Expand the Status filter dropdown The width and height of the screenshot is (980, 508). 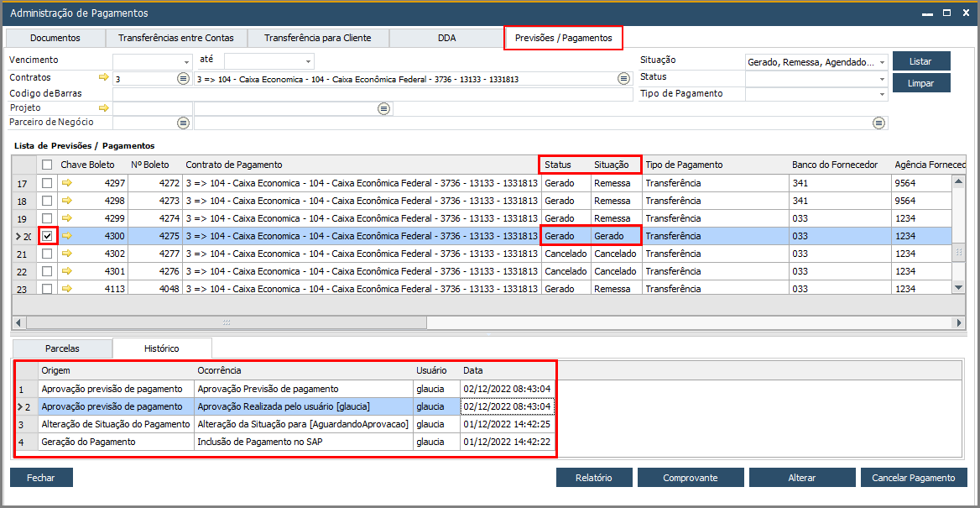point(882,78)
